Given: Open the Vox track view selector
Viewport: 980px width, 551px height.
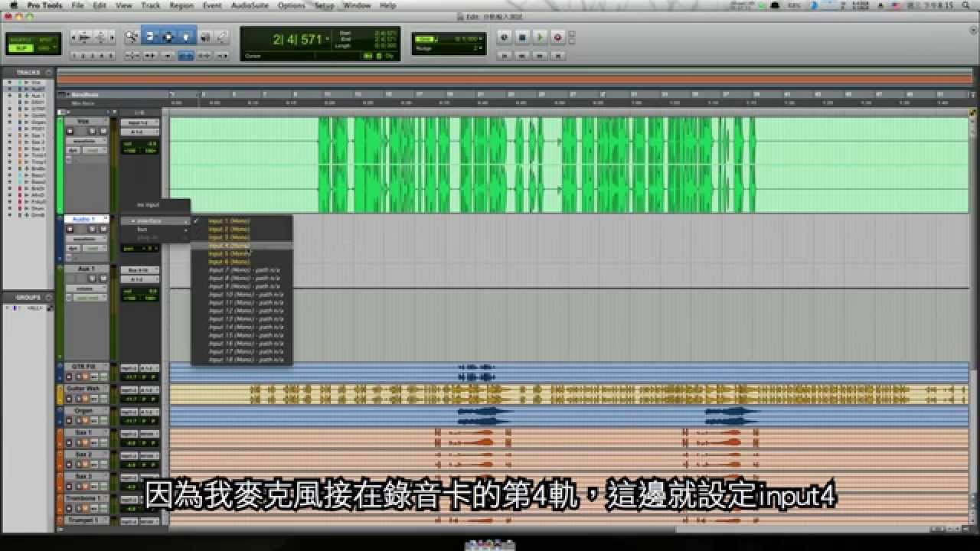Looking at the screenshot, I should point(86,141).
